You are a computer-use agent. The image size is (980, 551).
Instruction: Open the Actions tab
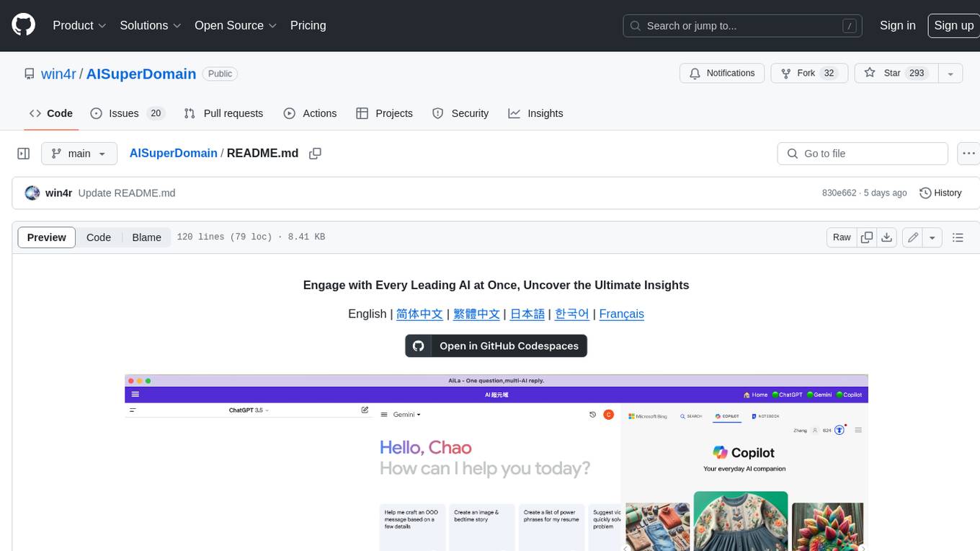[x=310, y=113]
